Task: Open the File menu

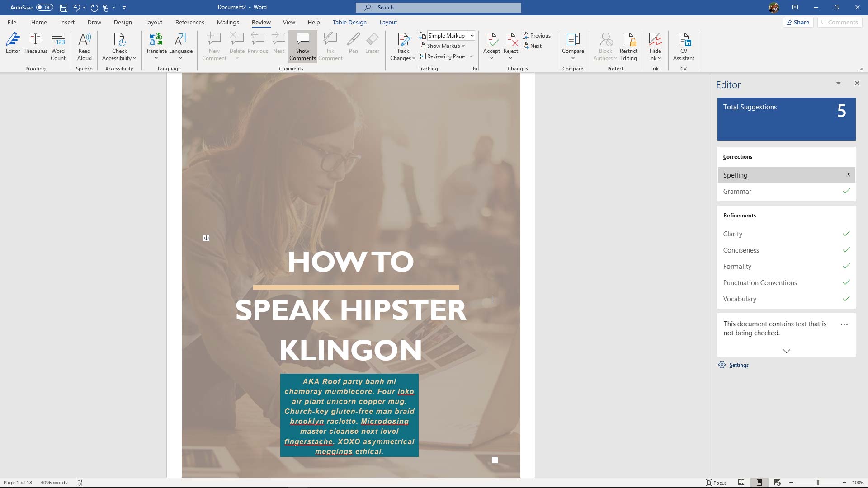Action: click(12, 22)
